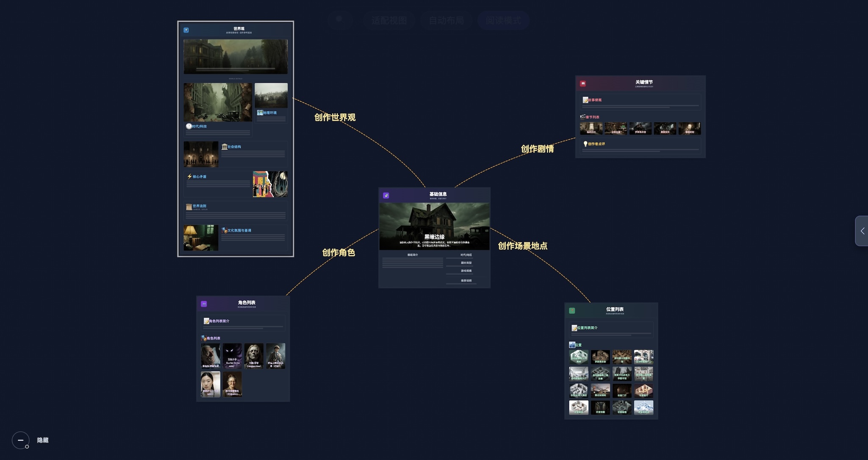Click the faded search magnifier button
This screenshot has height=460, width=868.
pyautogui.click(x=339, y=20)
